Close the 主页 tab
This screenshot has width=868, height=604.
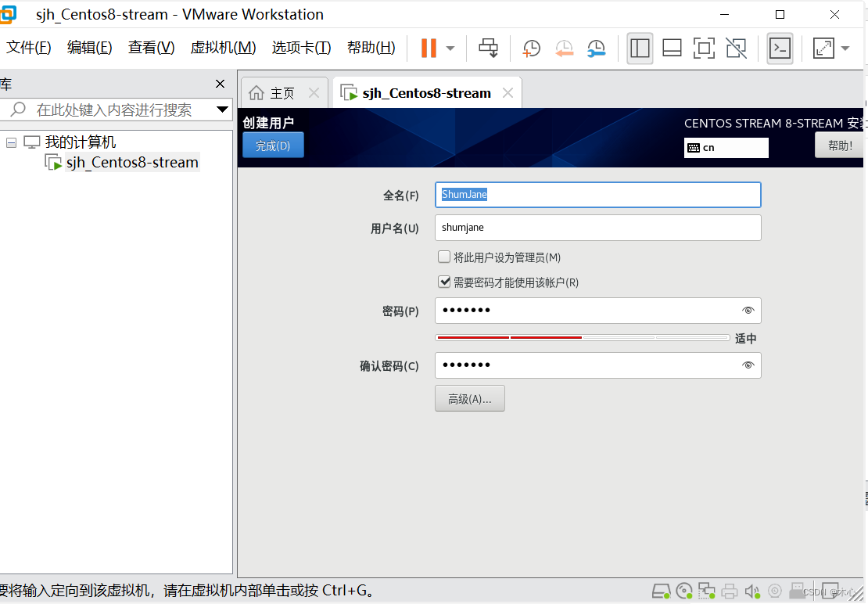coord(314,93)
